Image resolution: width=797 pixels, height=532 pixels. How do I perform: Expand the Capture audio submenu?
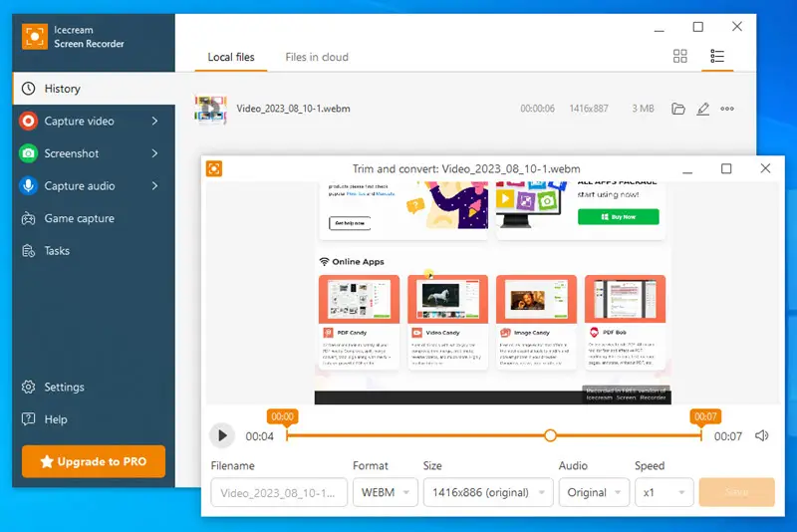pyautogui.click(x=154, y=186)
